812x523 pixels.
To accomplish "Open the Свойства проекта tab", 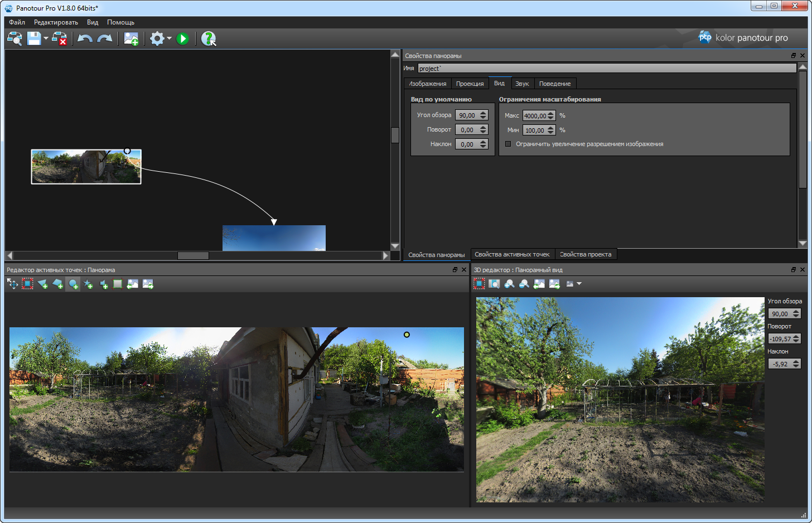I will (586, 254).
